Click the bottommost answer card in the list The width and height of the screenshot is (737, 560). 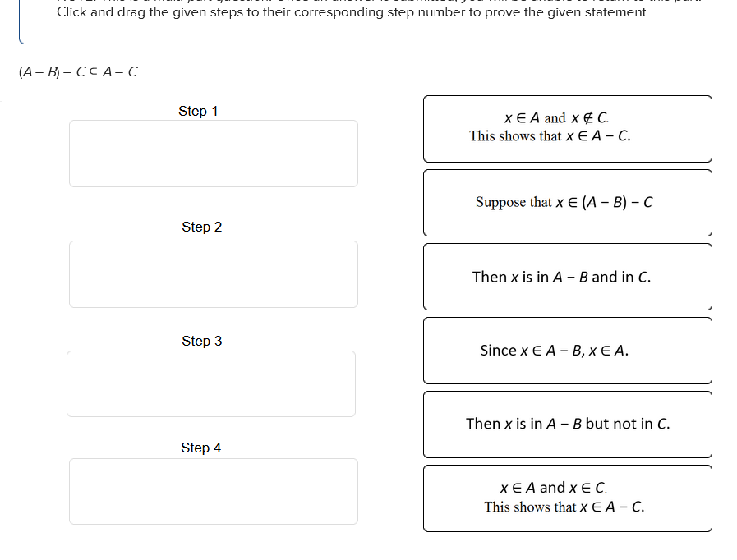[x=567, y=498]
